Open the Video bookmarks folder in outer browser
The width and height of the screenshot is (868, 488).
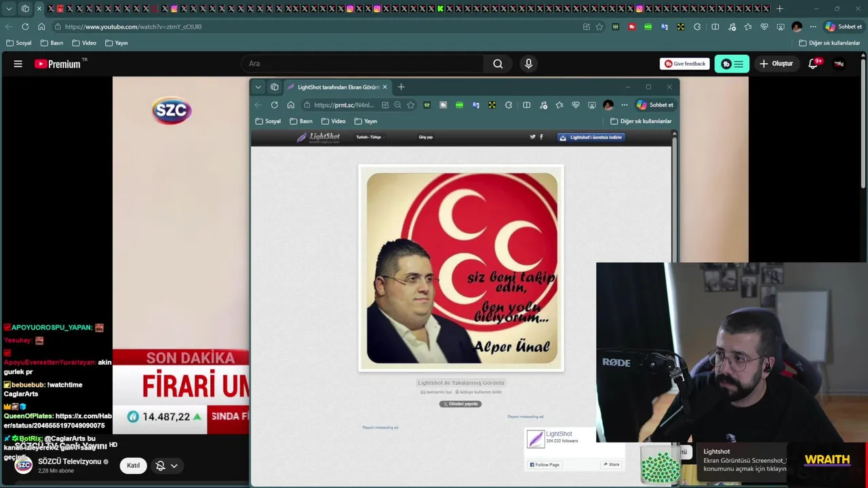84,43
